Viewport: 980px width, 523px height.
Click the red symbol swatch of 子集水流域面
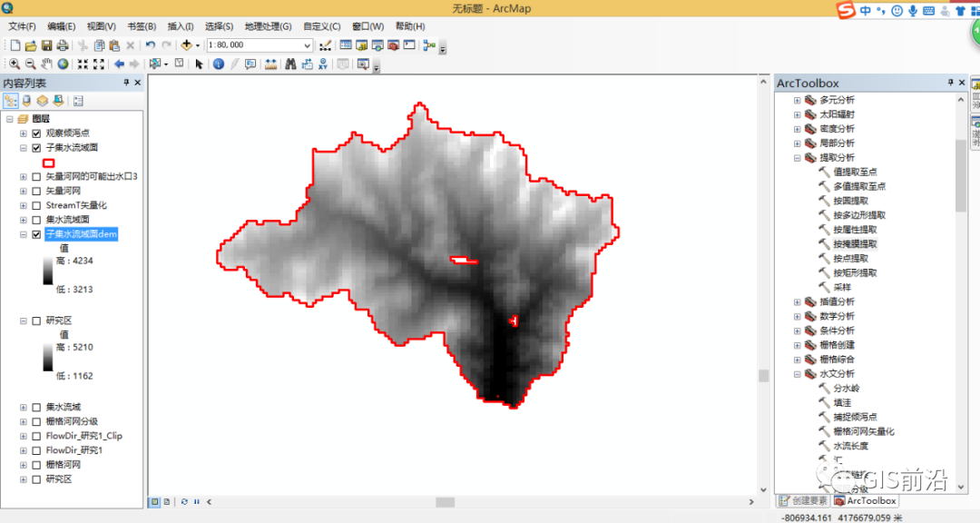pos(49,163)
